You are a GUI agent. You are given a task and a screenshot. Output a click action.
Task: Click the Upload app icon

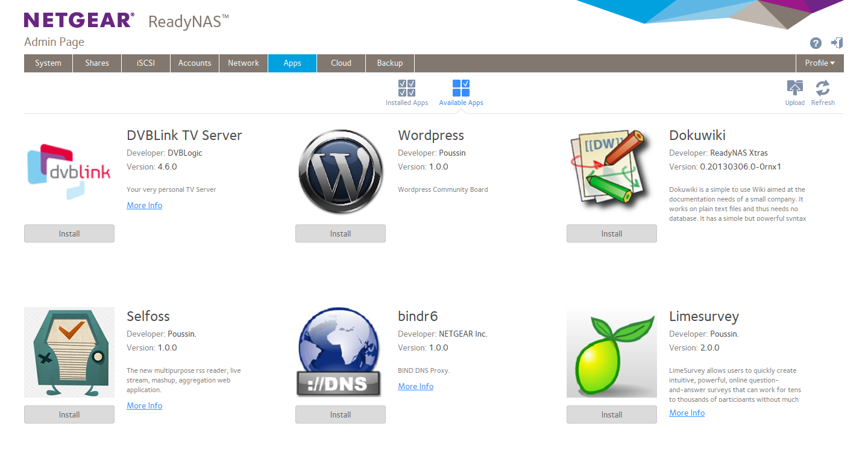(x=795, y=93)
